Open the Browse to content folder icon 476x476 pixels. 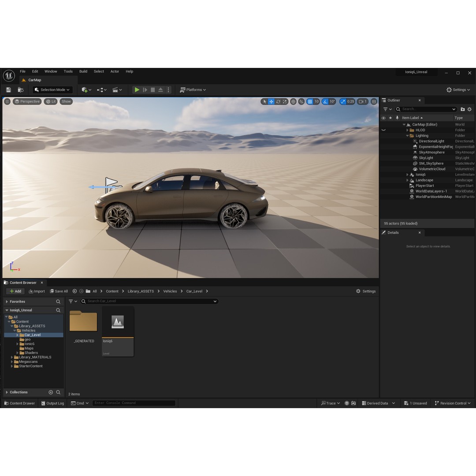point(21,90)
